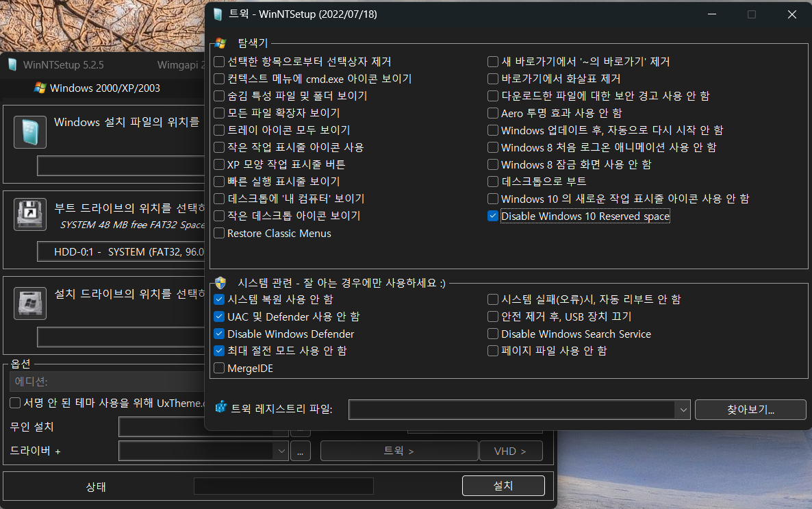
Task: Toggle 페이지 파일 사용 안 함 checkbox
Action: (x=493, y=350)
